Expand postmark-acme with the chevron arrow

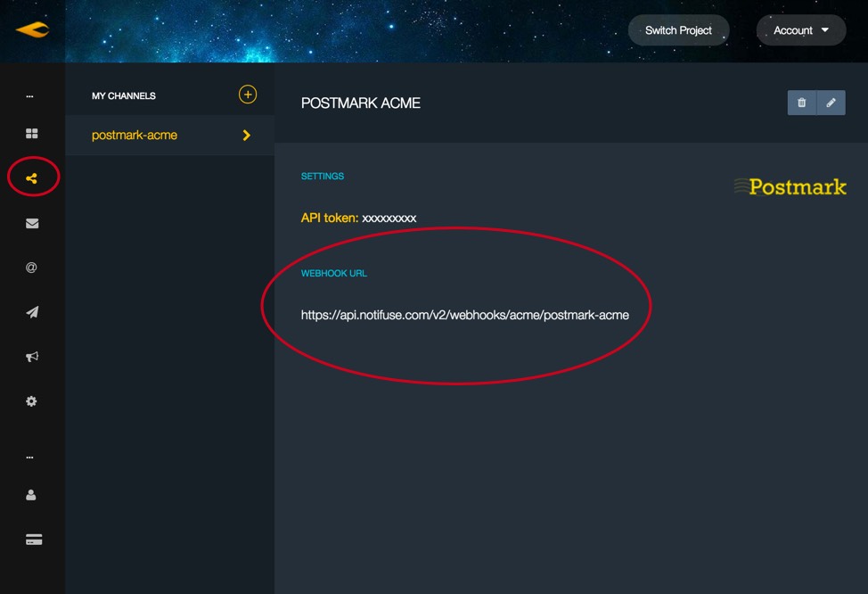click(247, 136)
